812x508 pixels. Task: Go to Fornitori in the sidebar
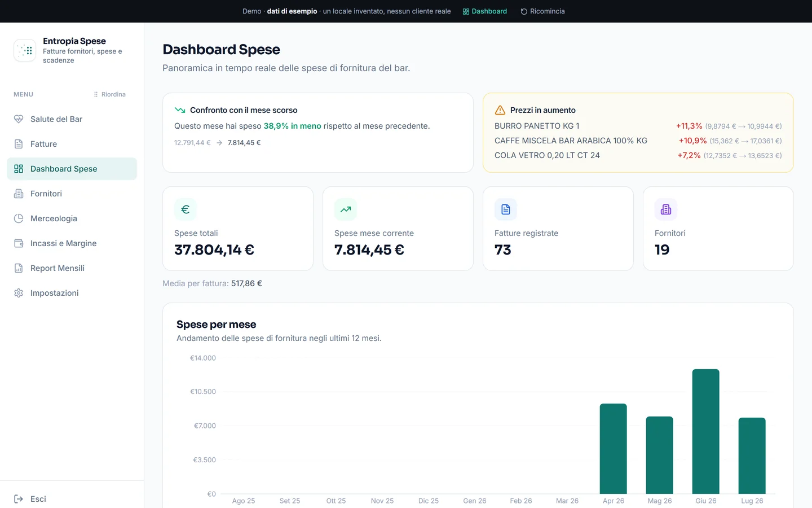[x=72, y=194]
